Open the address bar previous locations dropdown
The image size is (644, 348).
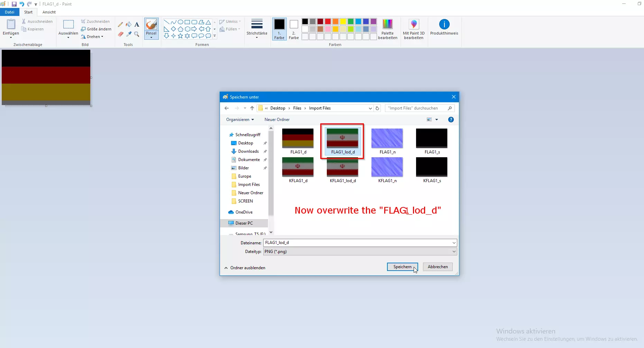coord(370,108)
